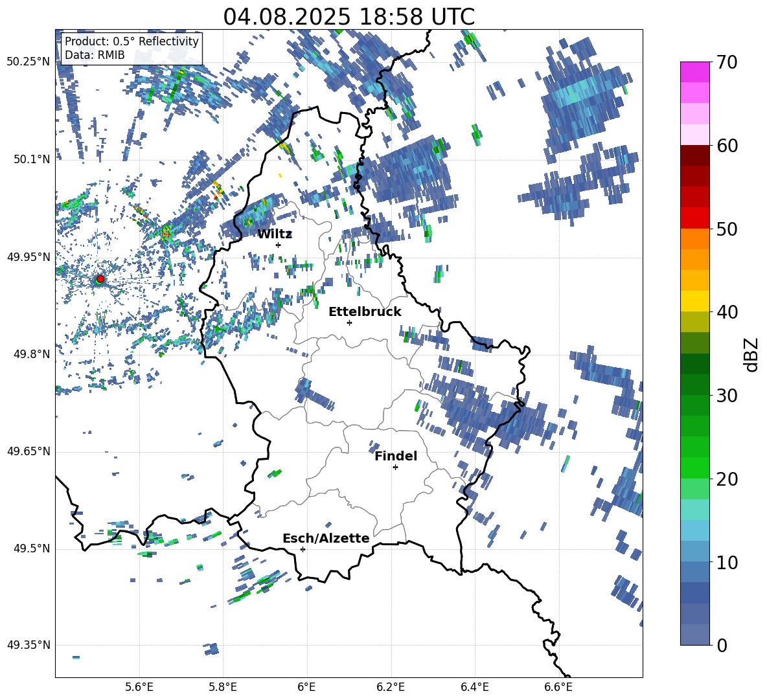Click the 49.95°N latitude label
Viewport: 767px width, 700px height.
point(29,256)
